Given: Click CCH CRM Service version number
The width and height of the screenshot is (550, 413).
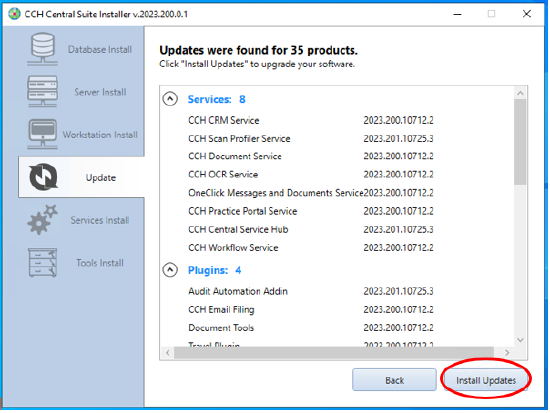Looking at the screenshot, I should click(x=398, y=120).
